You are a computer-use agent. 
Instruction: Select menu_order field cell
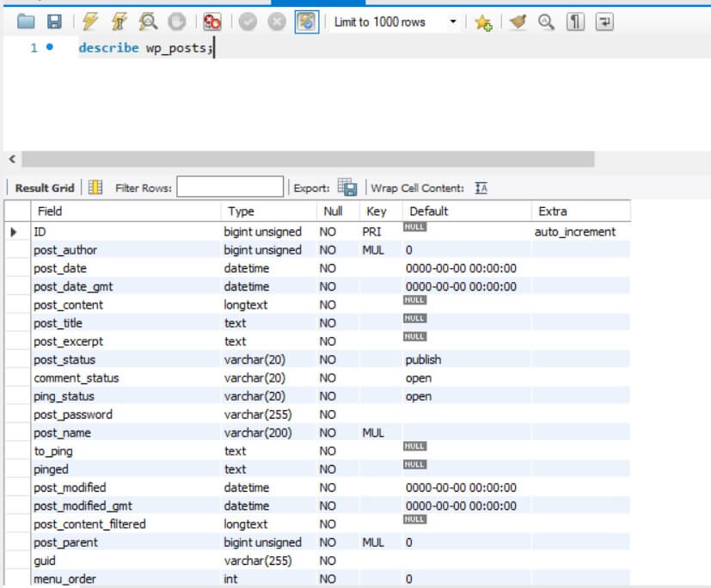pyautogui.click(x=126, y=579)
